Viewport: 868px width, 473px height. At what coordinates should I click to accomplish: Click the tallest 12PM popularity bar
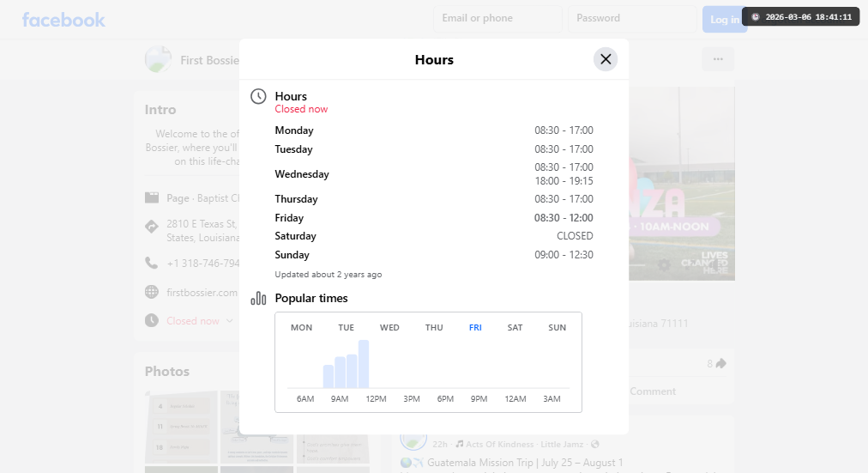click(x=364, y=364)
